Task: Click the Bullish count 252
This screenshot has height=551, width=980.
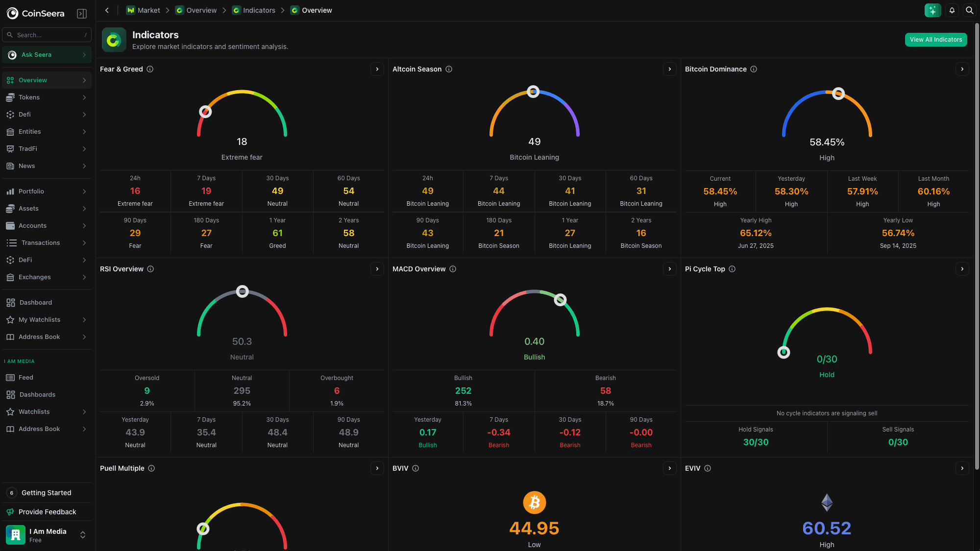Action: [463, 391]
